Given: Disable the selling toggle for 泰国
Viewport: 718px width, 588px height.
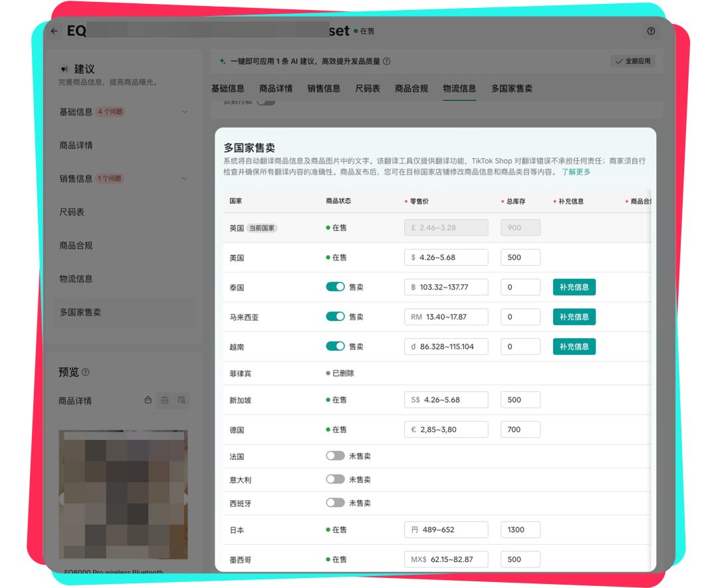Looking at the screenshot, I should (x=335, y=286).
